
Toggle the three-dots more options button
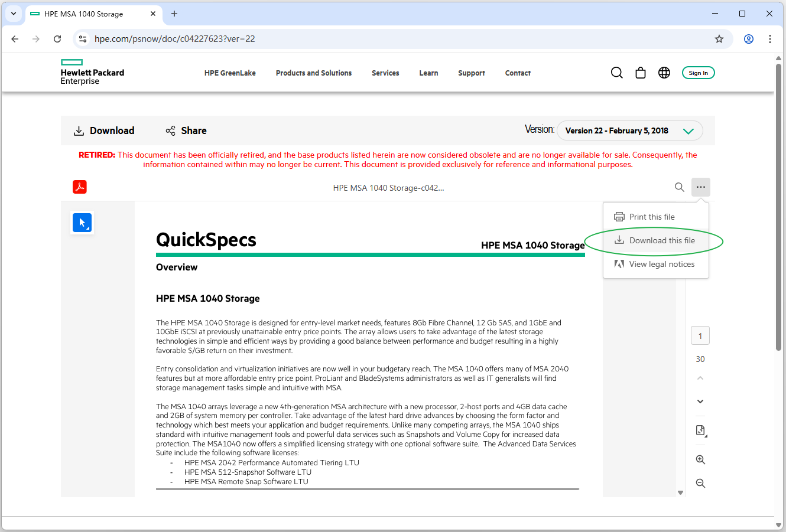[x=701, y=187]
